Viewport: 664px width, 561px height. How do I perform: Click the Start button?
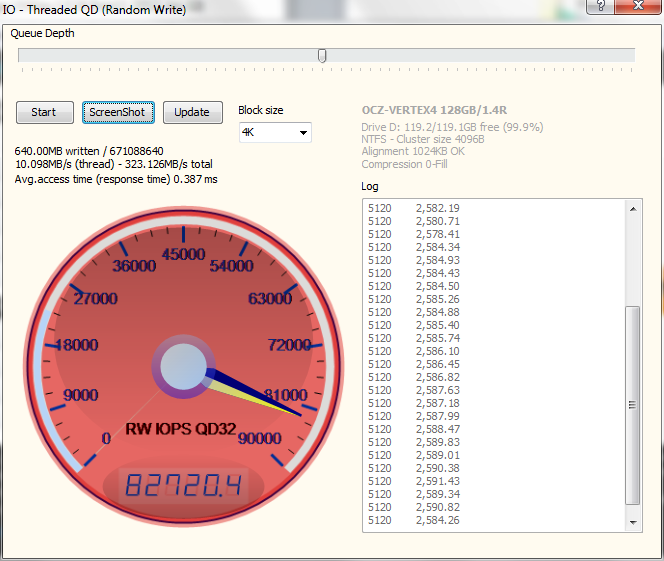click(x=44, y=112)
